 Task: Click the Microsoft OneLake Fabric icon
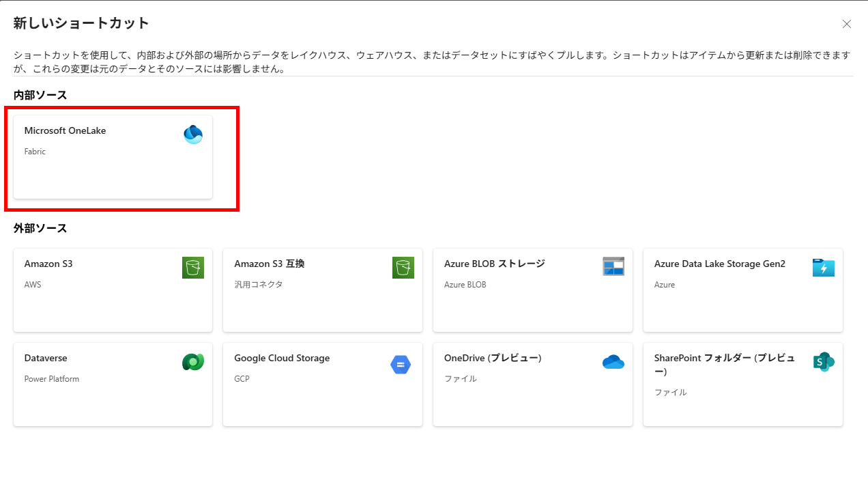(193, 135)
